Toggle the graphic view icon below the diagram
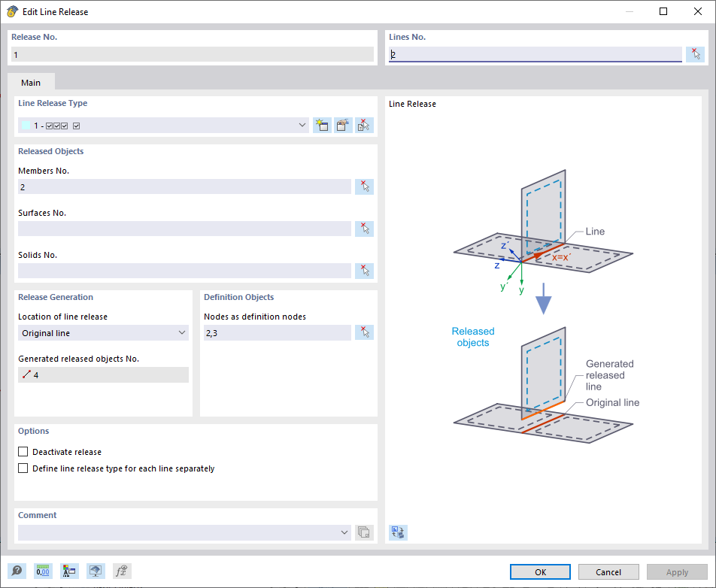This screenshot has height=588, width=716. 397,532
